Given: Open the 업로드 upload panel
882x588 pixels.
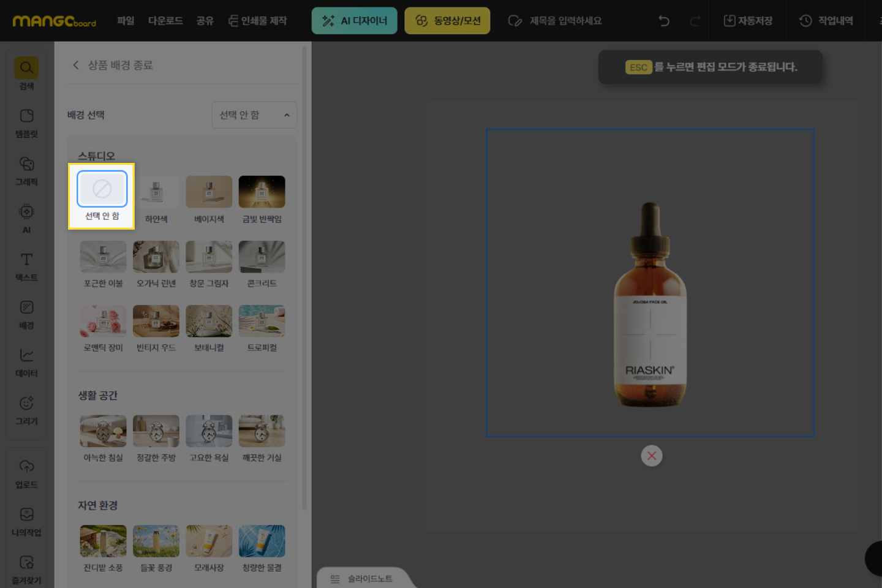Looking at the screenshot, I should click(x=26, y=473).
